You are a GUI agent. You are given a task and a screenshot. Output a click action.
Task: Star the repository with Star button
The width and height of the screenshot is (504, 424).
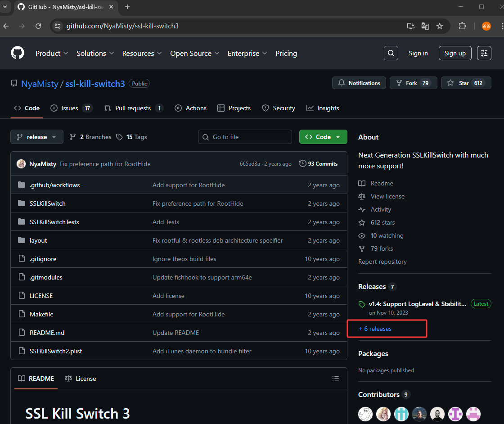466,83
